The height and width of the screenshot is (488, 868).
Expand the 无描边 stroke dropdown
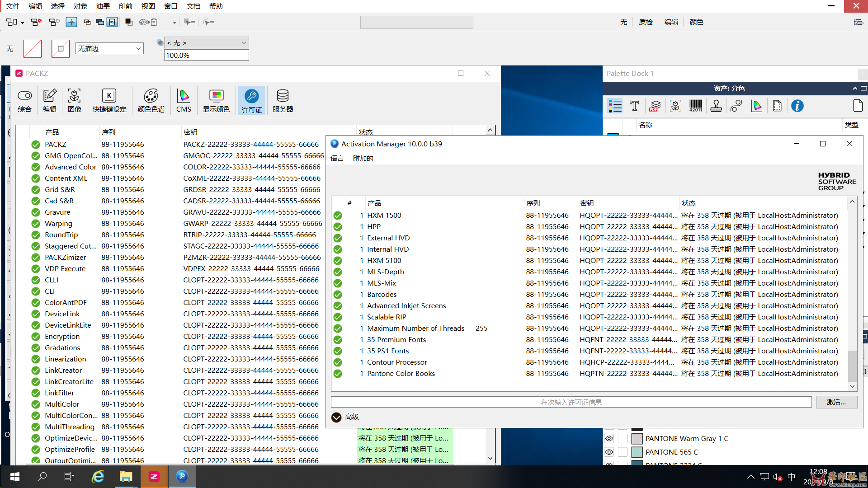point(138,49)
